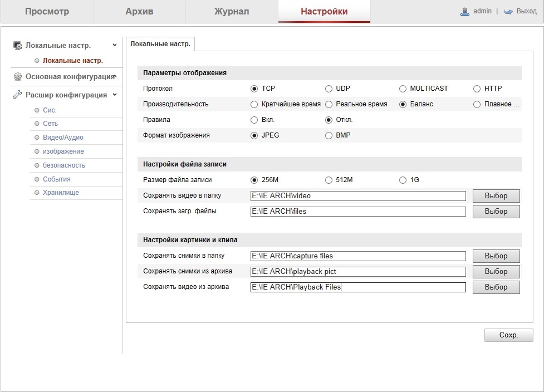Open the Сис. settings item
This screenshot has width=544, height=392.
(50, 110)
